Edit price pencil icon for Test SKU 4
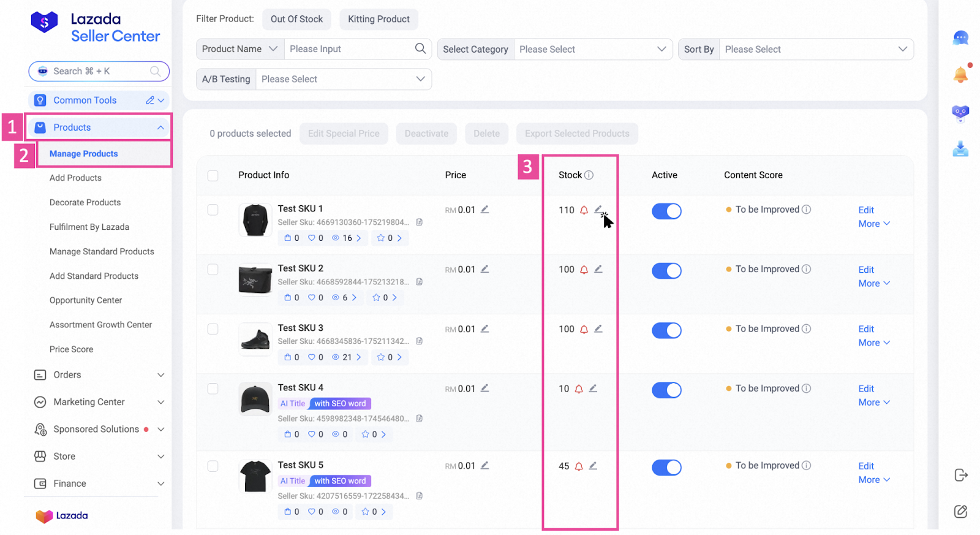Screen dimensions: 980x535 (484, 388)
